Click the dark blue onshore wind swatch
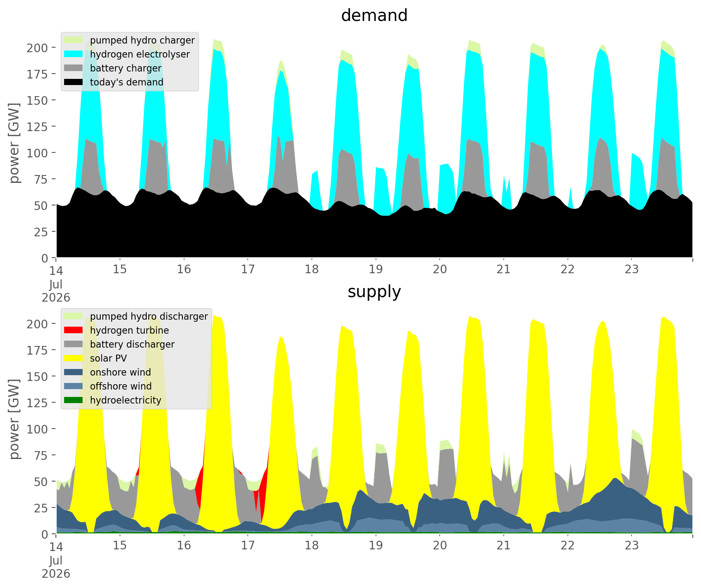The image size is (701, 588). [74, 372]
